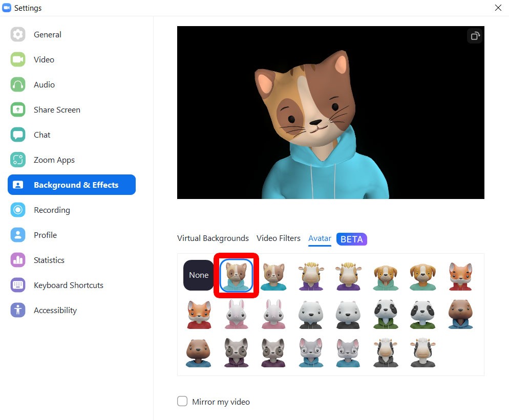Open Zoom Apps settings
The height and width of the screenshot is (420, 509).
[x=54, y=160]
